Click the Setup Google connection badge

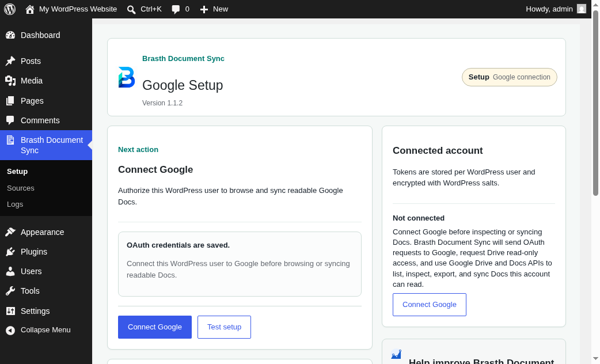pyautogui.click(x=510, y=77)
